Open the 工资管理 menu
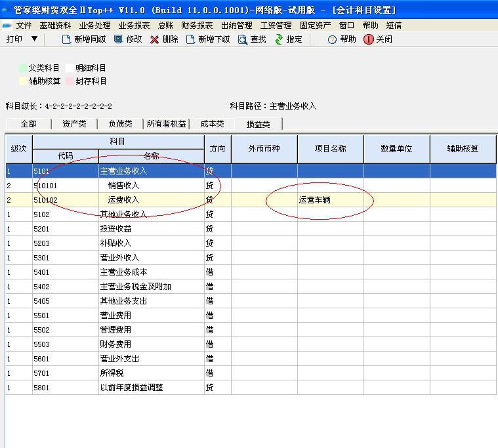This screenshot has height=448, width=498. point(276,26)
